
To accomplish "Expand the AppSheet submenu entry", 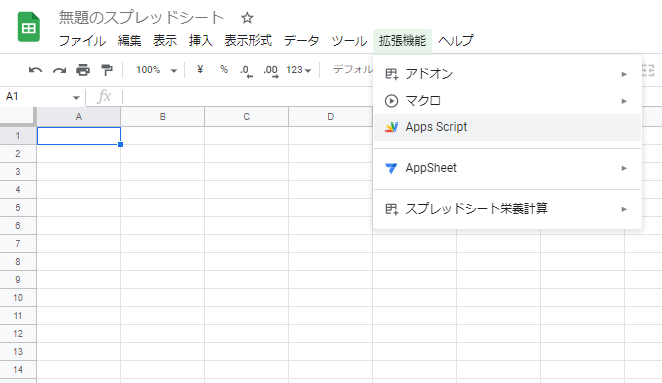I will (x=507, y=168).
